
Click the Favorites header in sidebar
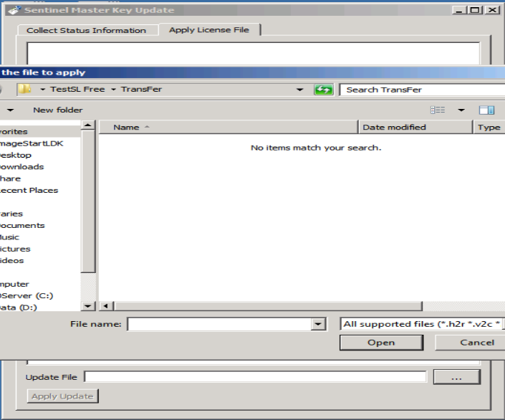tap(14, 131)
